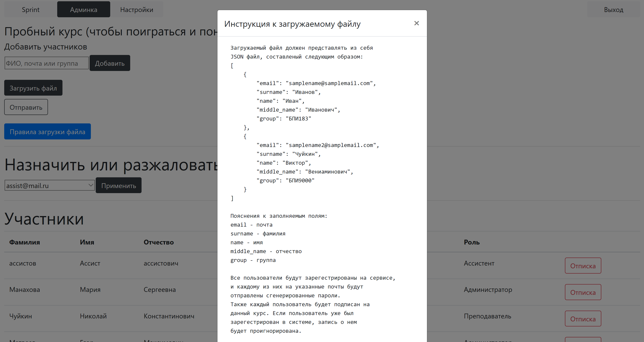
Task: Select the Имя column header
Action: click(87, 242)
